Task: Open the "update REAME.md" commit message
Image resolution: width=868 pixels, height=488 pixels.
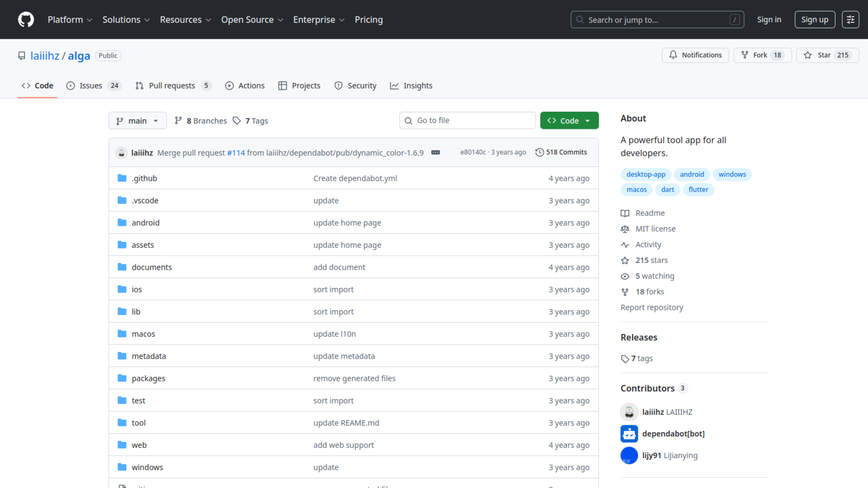Action: (346, 423)
